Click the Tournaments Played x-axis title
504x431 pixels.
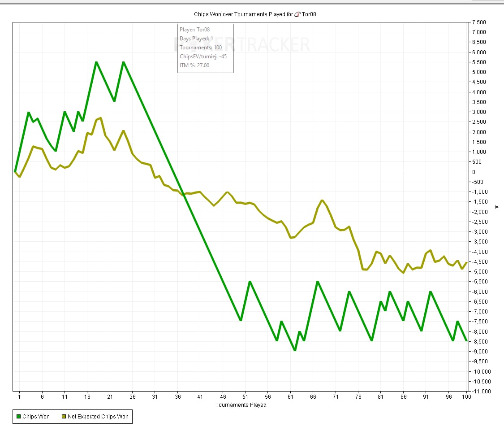241,405
